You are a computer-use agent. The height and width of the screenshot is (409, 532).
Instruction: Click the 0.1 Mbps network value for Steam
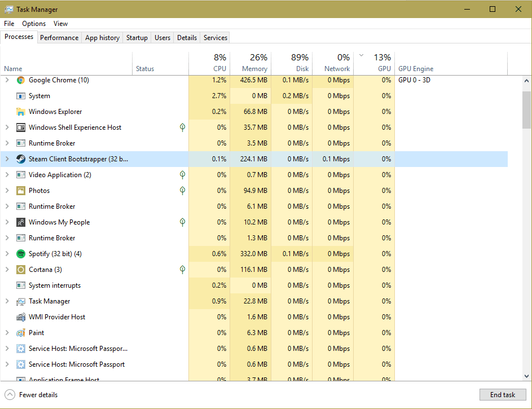click(336, 159)
